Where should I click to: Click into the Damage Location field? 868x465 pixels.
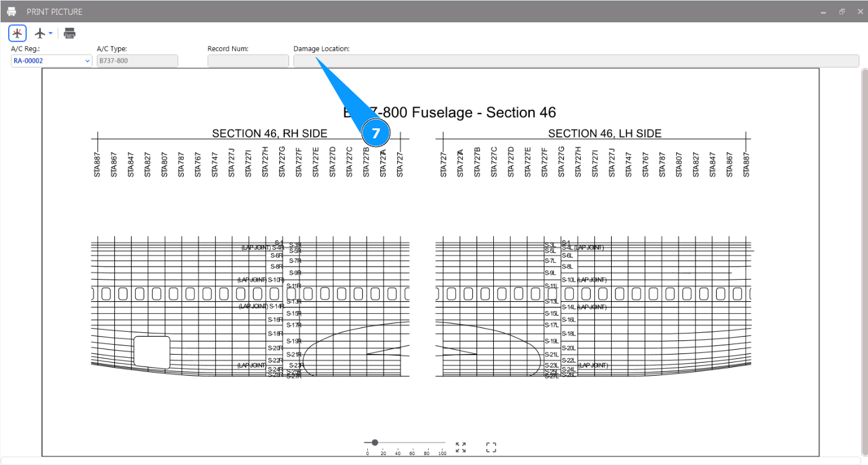(x=576, y=61)
